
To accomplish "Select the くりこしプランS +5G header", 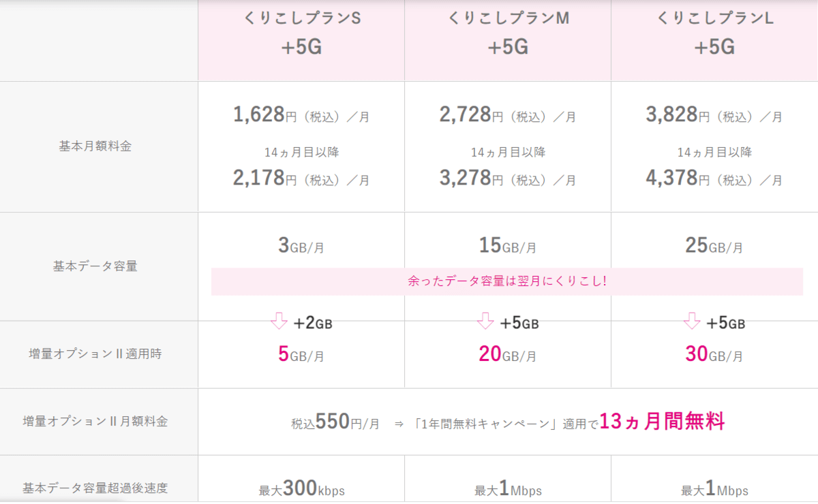I will point(301,33).
